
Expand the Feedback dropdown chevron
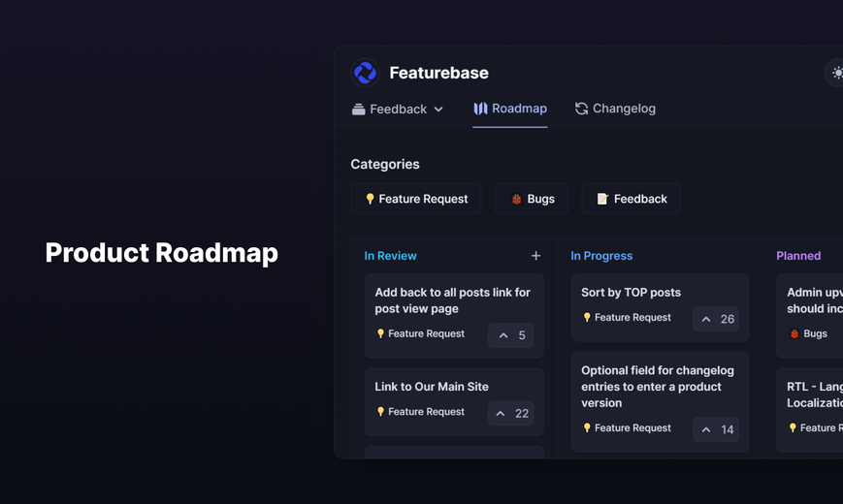click(x=438, y=110)
